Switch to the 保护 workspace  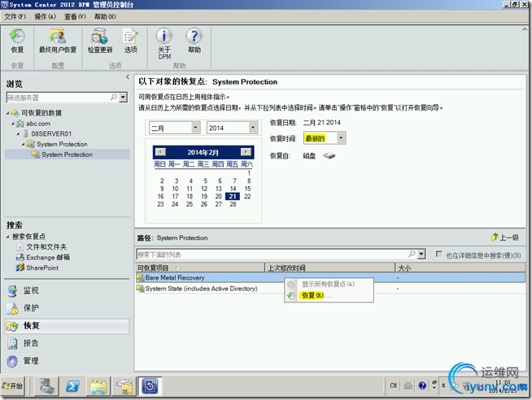click(68, 308)
